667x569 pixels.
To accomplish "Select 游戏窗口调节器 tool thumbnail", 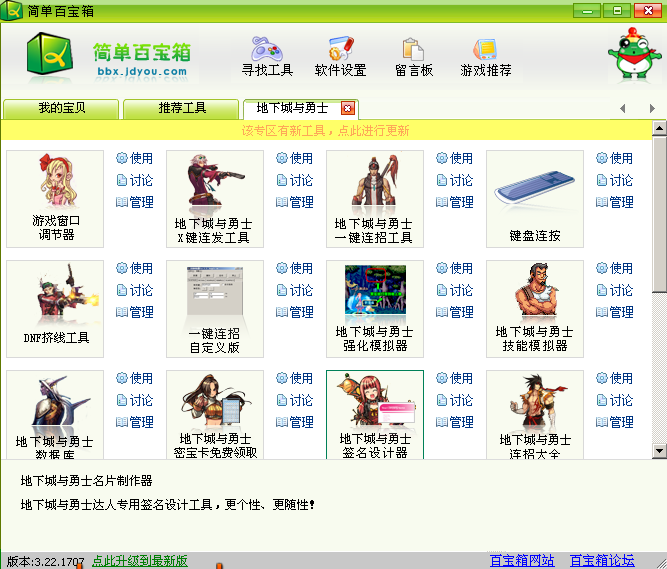I will (x=55, y=199).
